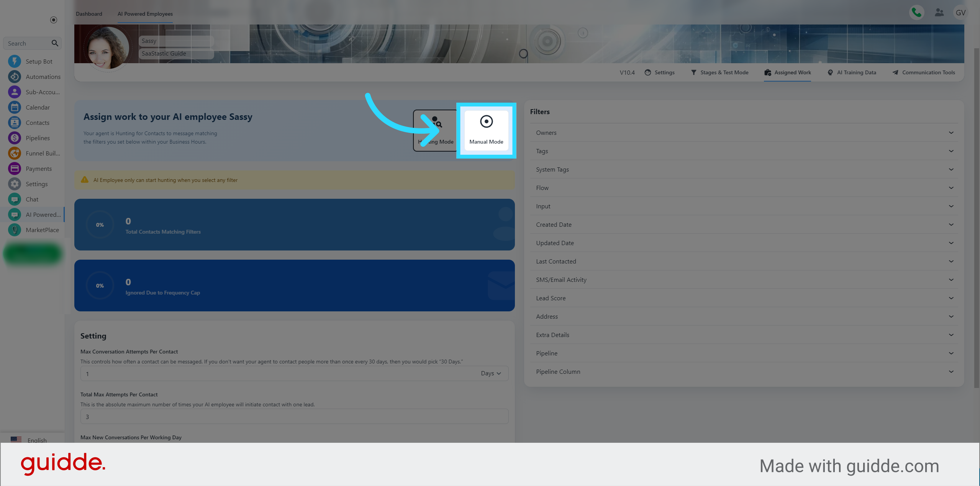
Task: Click the Ignored Due to Frequency Cap card
Action: tap(294, 285)
